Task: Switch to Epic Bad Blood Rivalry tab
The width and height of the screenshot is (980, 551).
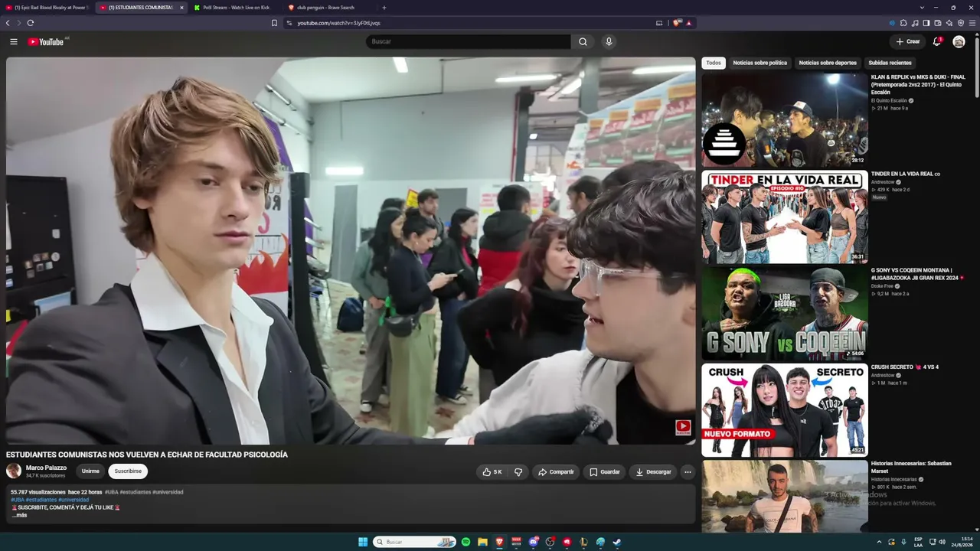Action: click(x=46, y=8)
